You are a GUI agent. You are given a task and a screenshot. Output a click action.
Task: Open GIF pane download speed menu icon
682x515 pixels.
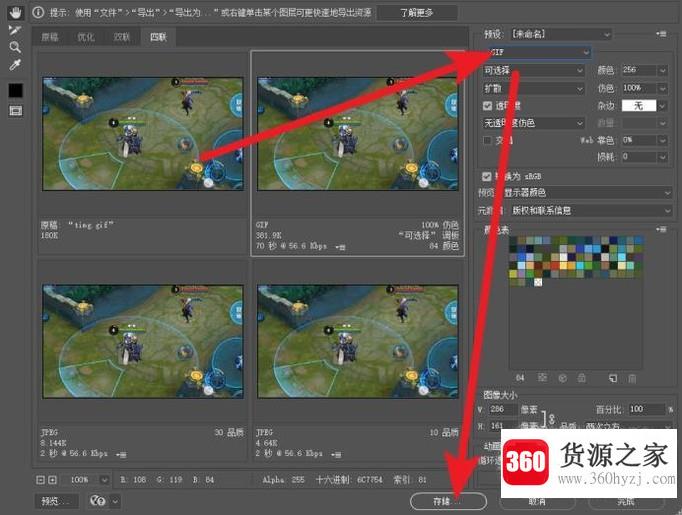coord(340,247)
